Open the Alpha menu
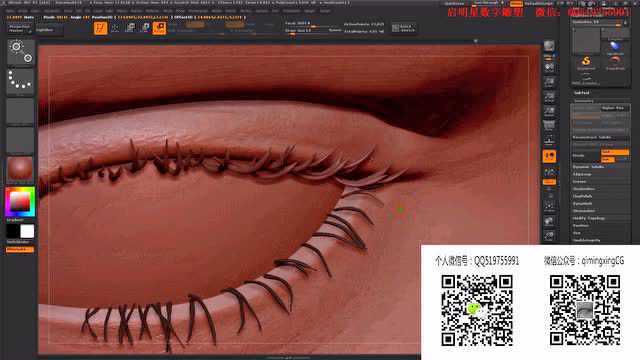The width and height of the screenshot is (640, 360). click(x=11, y=11)
